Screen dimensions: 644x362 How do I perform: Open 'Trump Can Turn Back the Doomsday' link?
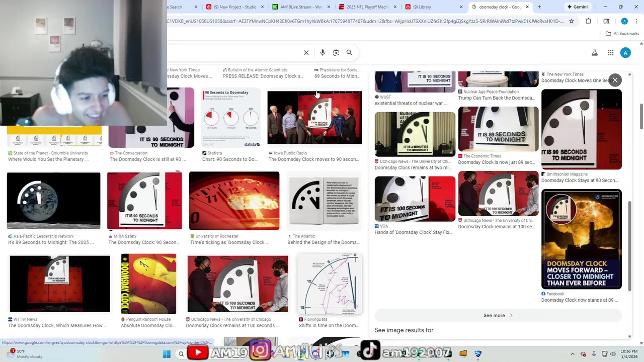pyautogui.click(x=496, y=98)
